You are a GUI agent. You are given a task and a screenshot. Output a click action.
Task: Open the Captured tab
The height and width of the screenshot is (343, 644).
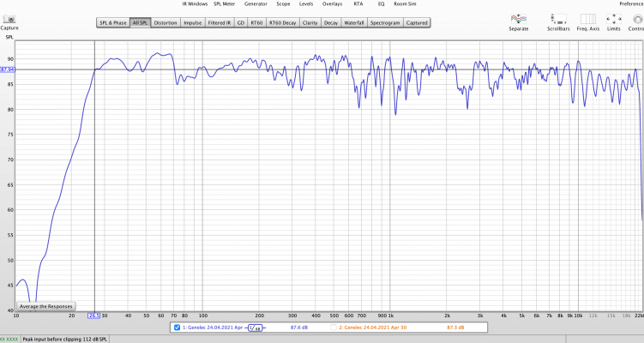[x=417, y=23]
